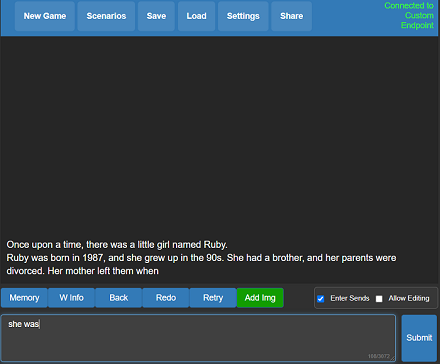Click the green Add Img button

click(260, 298)
